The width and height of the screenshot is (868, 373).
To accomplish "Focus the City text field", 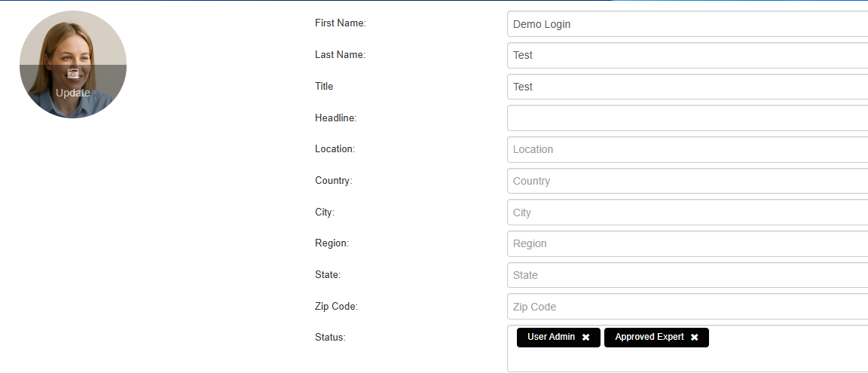I will click(x=687, y=212).
